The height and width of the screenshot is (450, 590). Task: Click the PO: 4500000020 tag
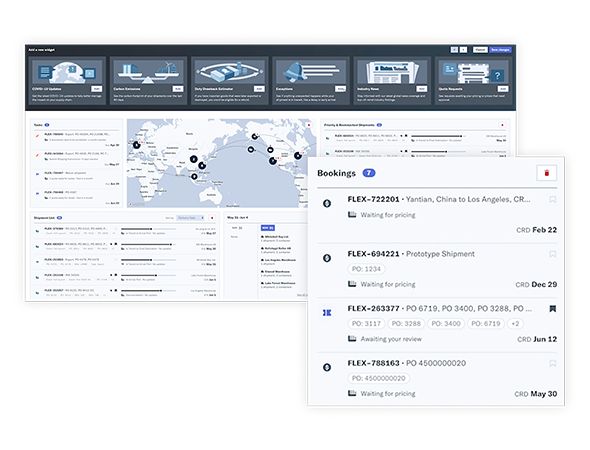click(379, 378)
